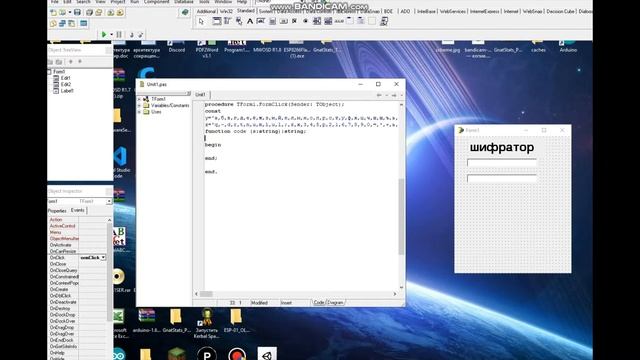The width and height of the screenshot is (640, 360).
Task: Open the OnClick event value dropdown
Action: click(103, 258)
